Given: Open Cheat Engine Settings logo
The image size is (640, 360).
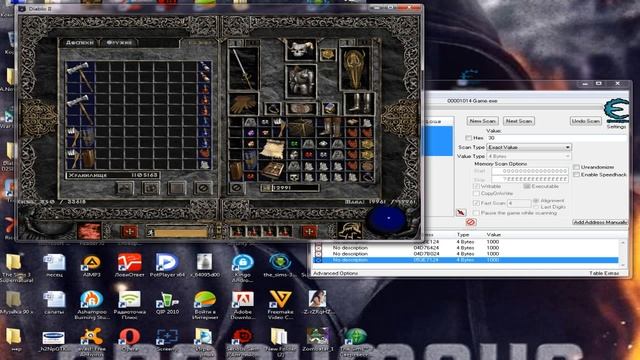Looking at the screenshot, I should [616, 110].
